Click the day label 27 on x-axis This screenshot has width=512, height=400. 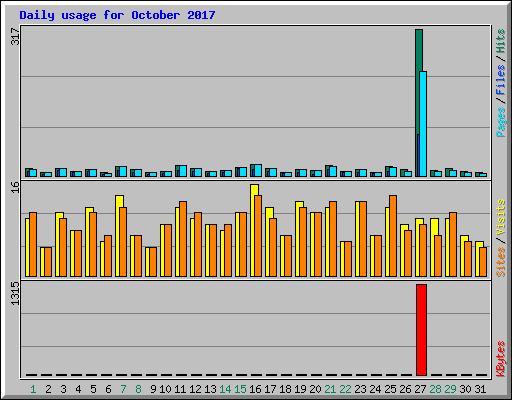[x=420, y=389]
